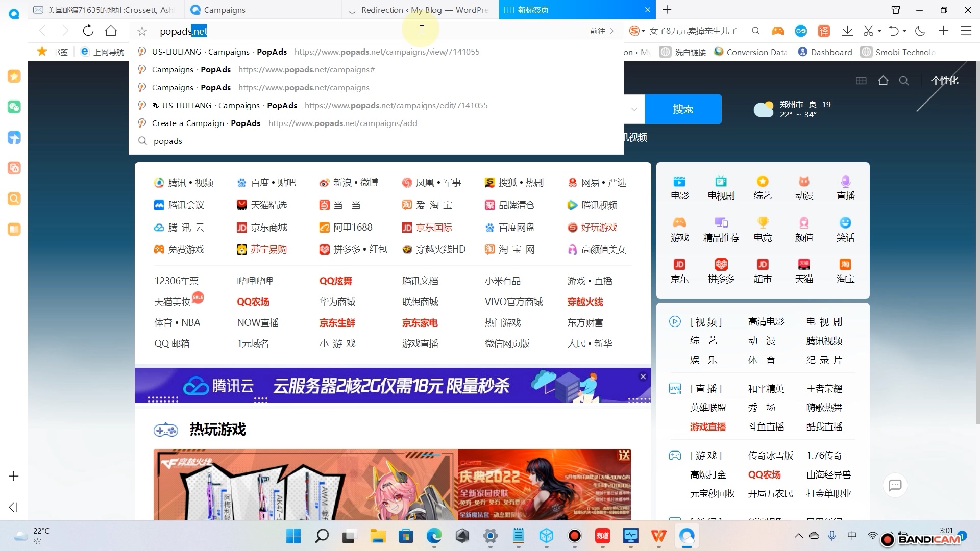Viewport: 980px width, 551px height.
Task: Open the WeChat sidebar icon
Action: pyautogui.click(x=14, y=107)
